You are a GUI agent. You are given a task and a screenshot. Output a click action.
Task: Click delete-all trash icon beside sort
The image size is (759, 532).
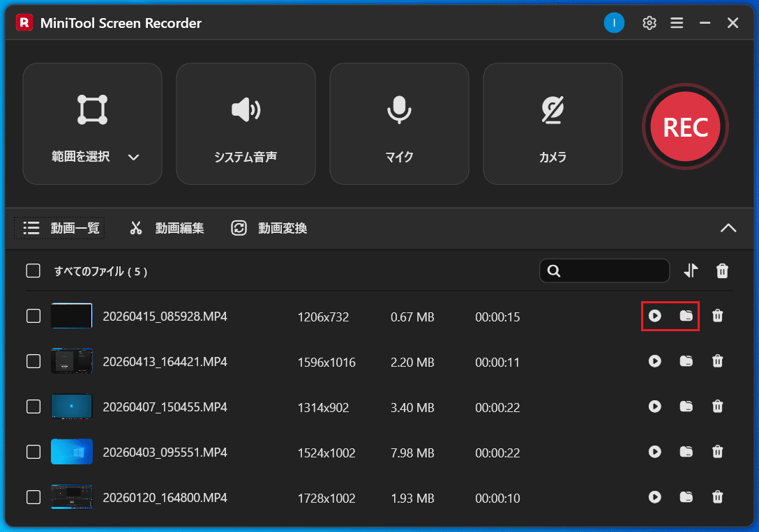tap(722, 271)
